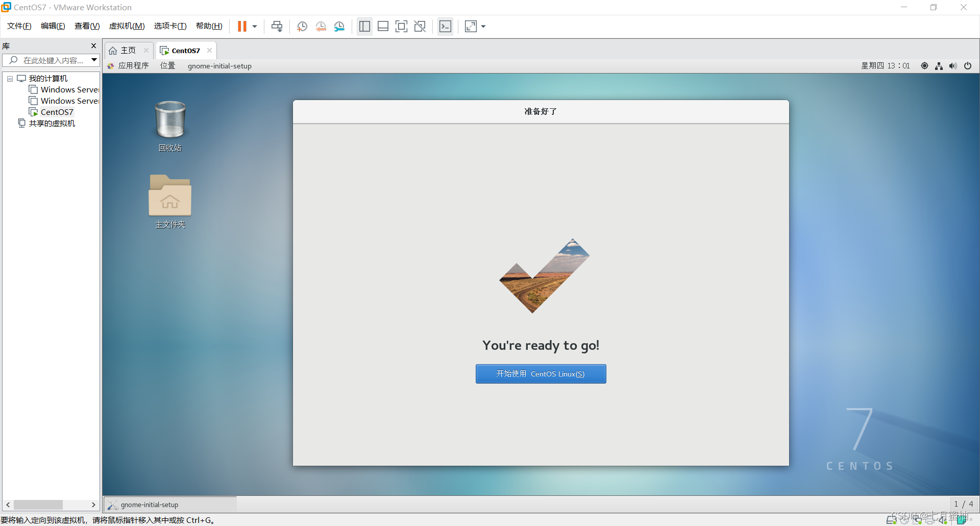Select 我的计算机 in the library tree
The image size is (980, 526).
click(48, 79)
